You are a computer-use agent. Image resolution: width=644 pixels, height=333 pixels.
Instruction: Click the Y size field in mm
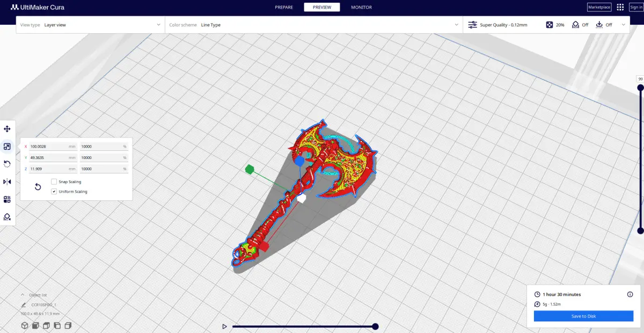coord(53,157)
